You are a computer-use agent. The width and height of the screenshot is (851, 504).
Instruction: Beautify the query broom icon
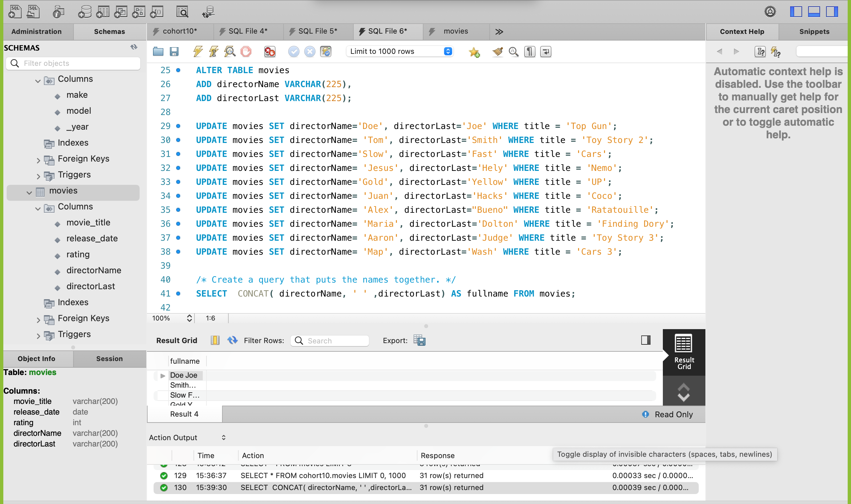[x=498, y=52]
